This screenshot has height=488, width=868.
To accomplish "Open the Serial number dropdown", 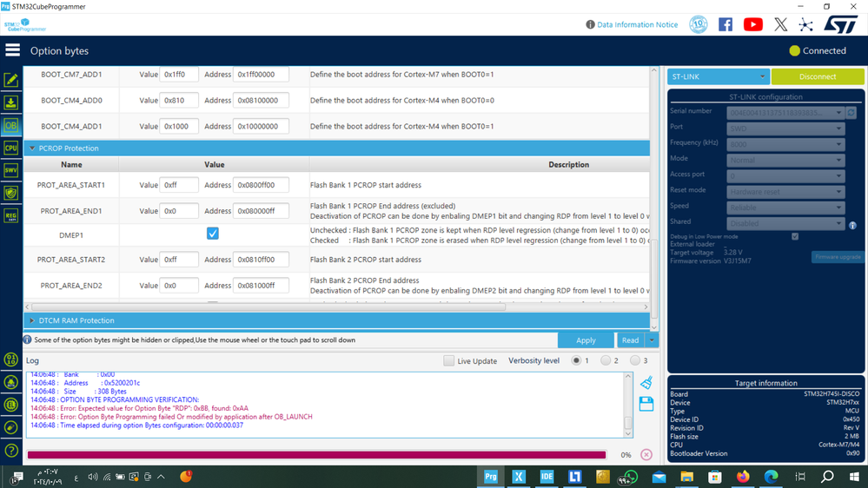I will click(x=785, y=113).
